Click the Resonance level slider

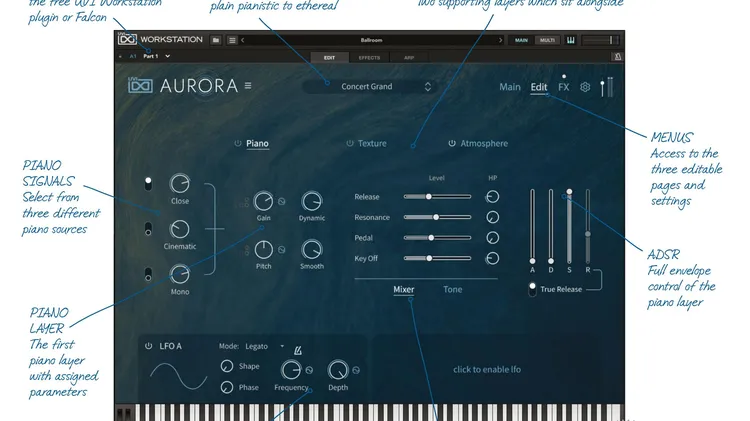[x=437, y=217]
